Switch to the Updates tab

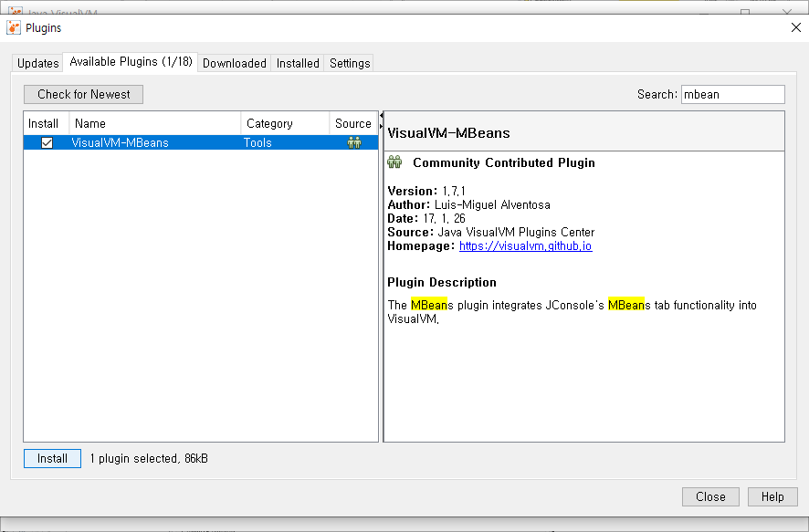click(x=37, y=63)
